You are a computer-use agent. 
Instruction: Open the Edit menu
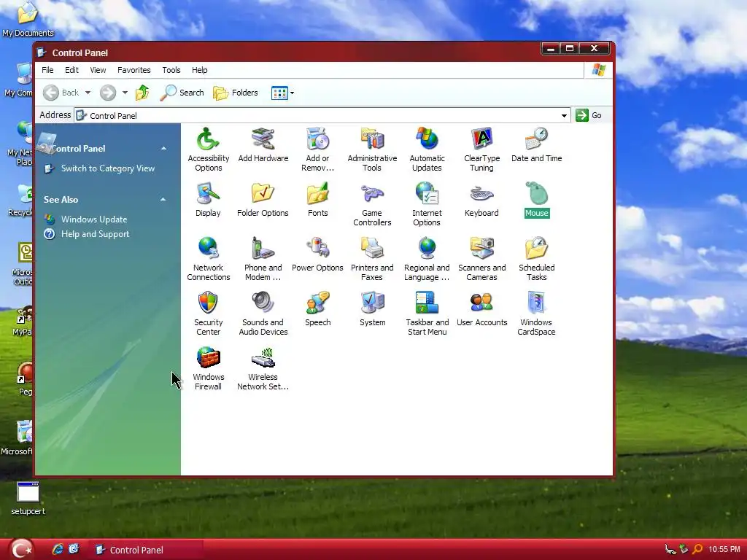pyautogui.click(x=72, y=70)
